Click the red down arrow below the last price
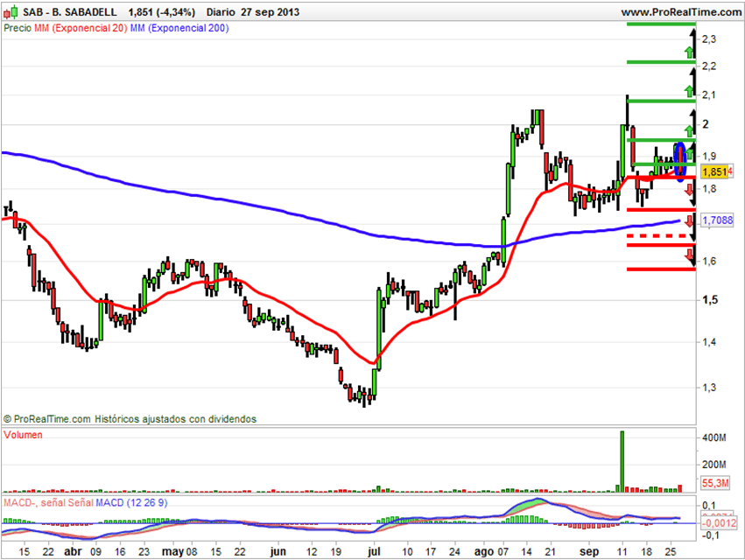 click(x=689, y=189)
